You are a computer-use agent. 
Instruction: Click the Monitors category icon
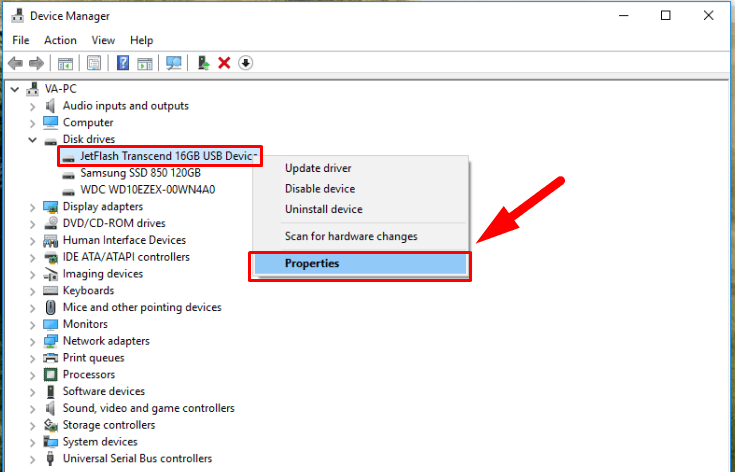(x=50, y=324)
